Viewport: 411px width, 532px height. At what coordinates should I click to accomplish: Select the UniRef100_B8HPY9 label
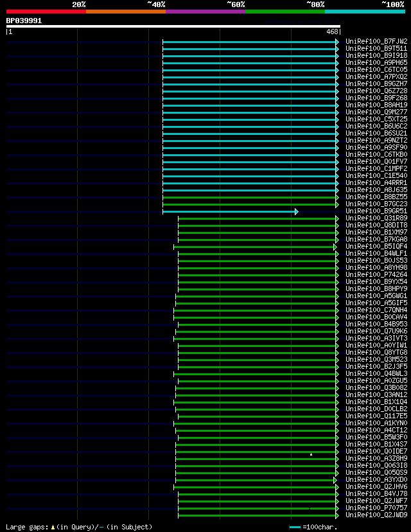tap(376, 288)
